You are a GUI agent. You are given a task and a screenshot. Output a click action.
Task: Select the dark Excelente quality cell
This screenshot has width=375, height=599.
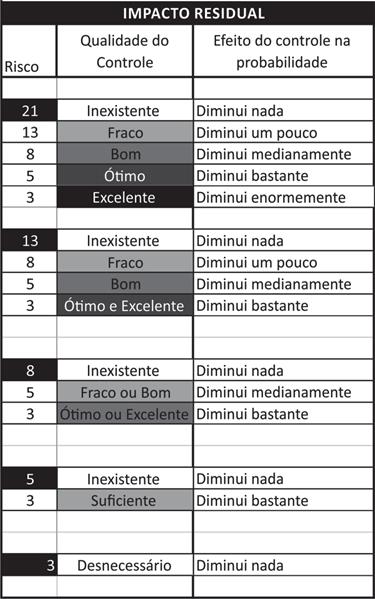[x=125, y=197]
